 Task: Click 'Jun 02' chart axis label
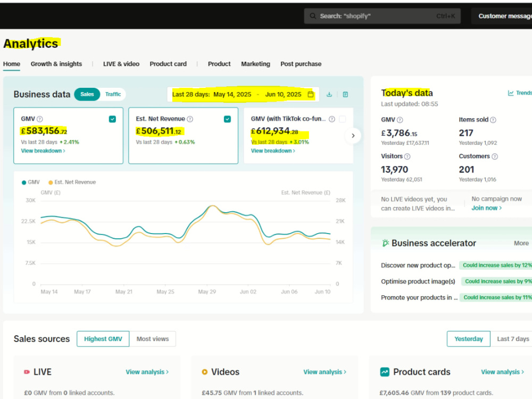(x=248, y=292)
